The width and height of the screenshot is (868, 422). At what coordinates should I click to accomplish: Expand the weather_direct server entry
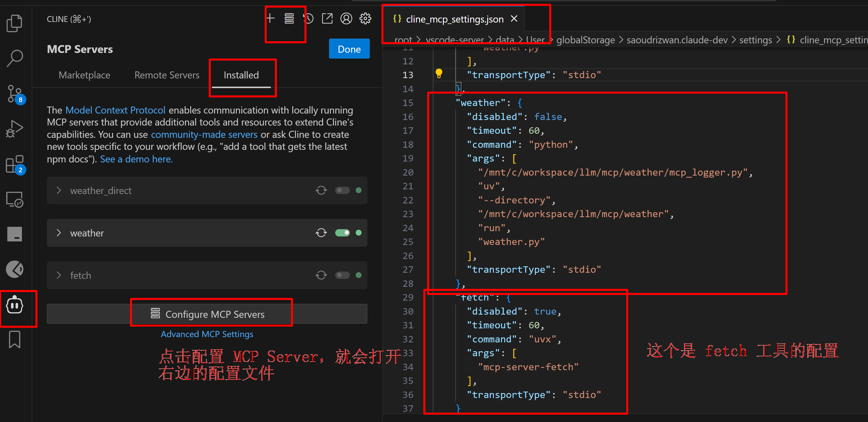[x=59, y=190]
